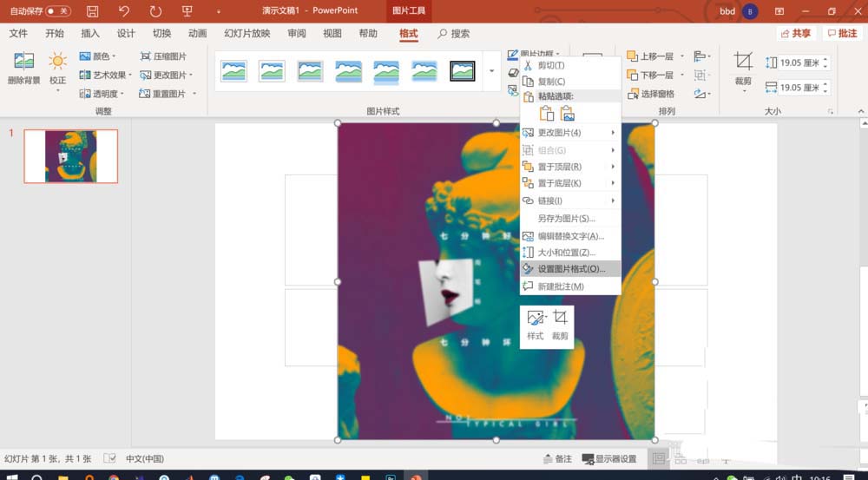Click the Redo arrow icon
This screenshot has height=480, width=868.
pos(155,11)
